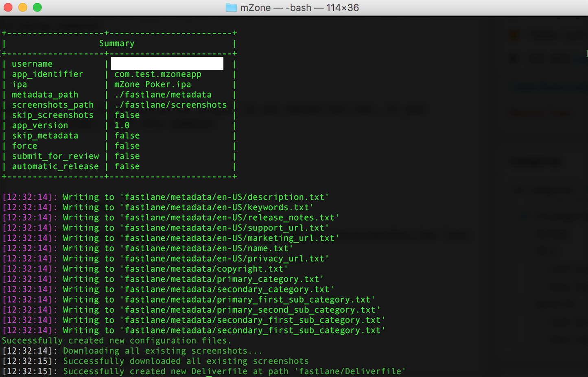Click the 'fastlane/Deliverfile' path in last line
The height and width of the screenshot is (377, 588).
[x=350, y=371]
